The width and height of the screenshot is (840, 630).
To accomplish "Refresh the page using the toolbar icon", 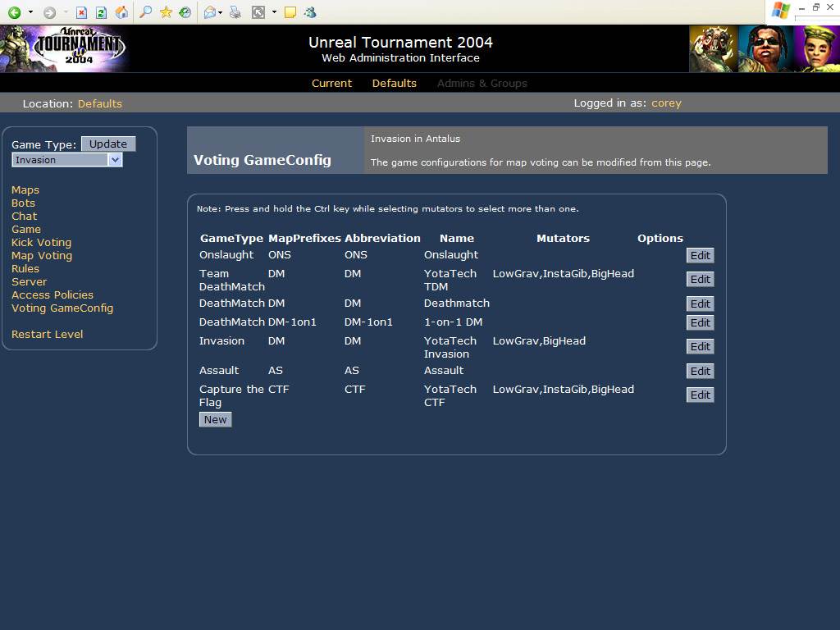I will [101, 12].
